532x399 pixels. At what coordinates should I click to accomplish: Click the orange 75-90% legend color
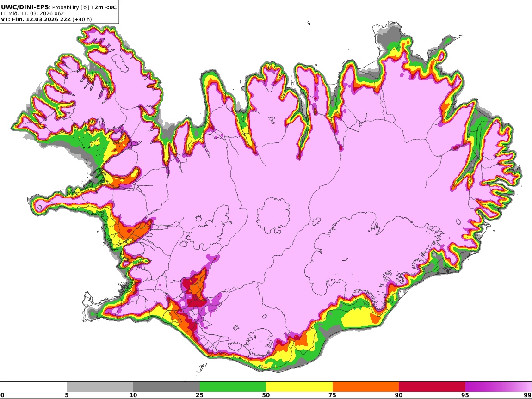(x=365, y=387)
